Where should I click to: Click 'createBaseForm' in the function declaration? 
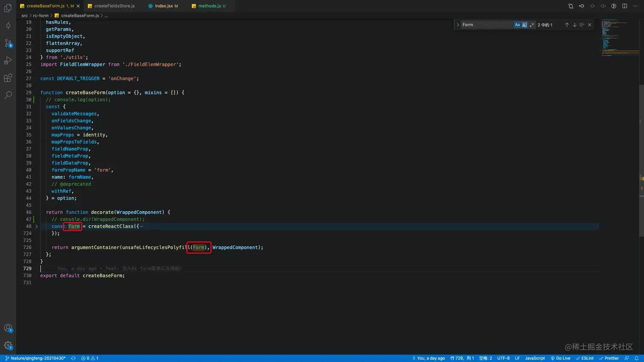pyautogui.click(x=85, y=93)
